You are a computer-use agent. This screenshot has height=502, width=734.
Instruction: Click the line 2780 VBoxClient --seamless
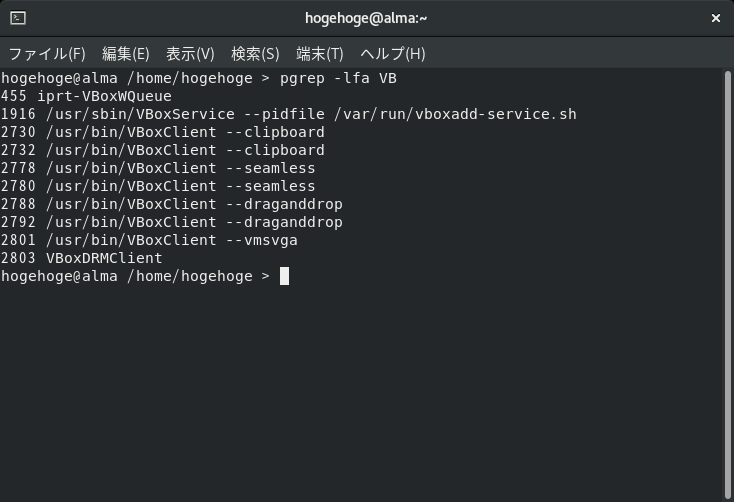point(158,186)
